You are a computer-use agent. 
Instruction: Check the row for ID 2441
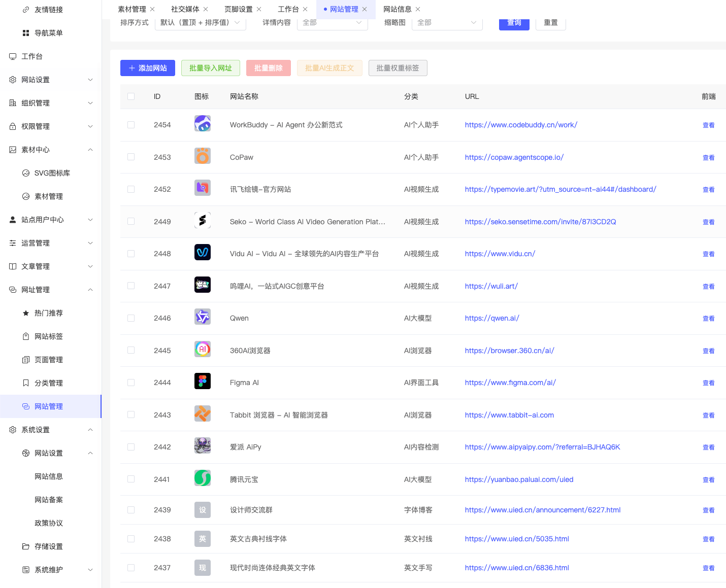[131, 479]
